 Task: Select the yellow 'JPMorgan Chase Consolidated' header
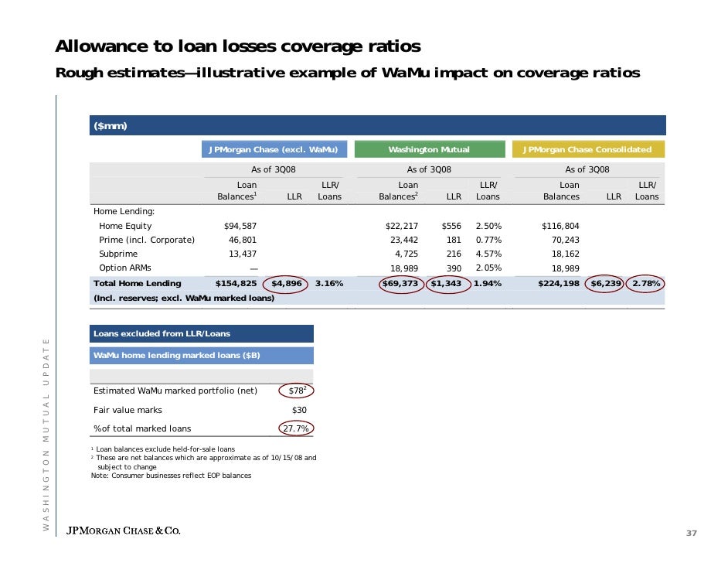click(x=588, y=149)
